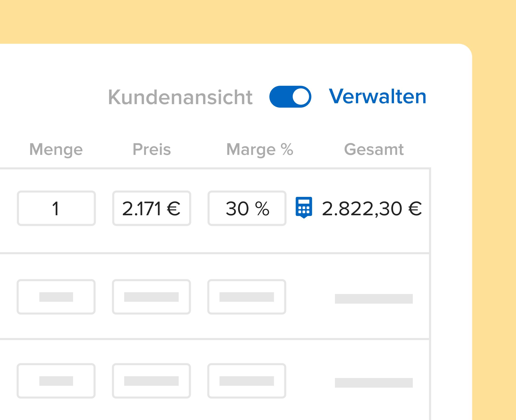Click the second row's Menge field
The image size is (516, 420).
56,297
